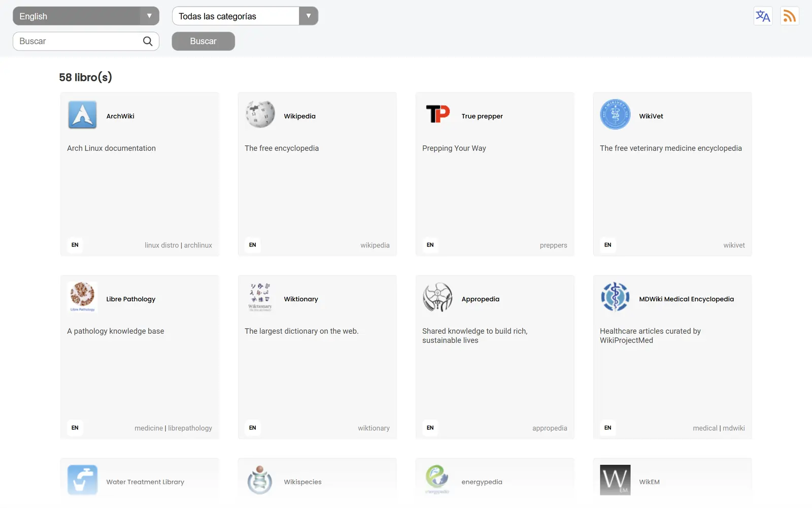Screen dimensions: 812x508
Task: Click the Libre Pathology logo
Action: [82, 297]
